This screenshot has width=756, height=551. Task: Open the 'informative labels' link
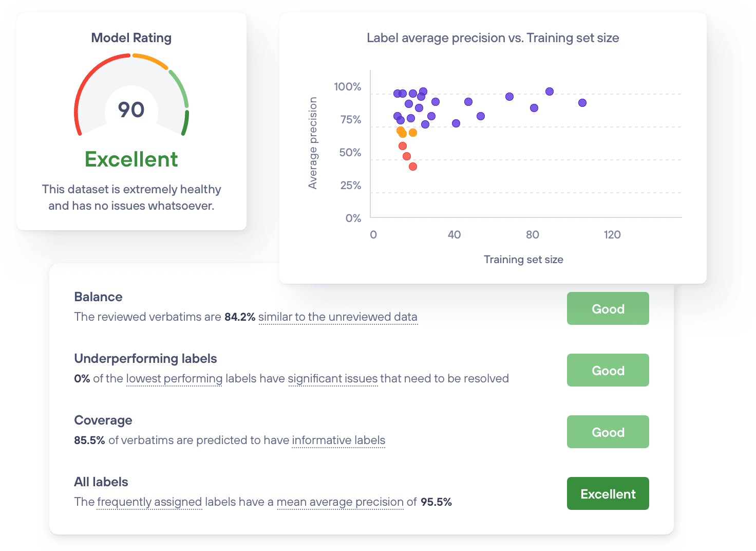pyautogui.click(x=338, y=440)
